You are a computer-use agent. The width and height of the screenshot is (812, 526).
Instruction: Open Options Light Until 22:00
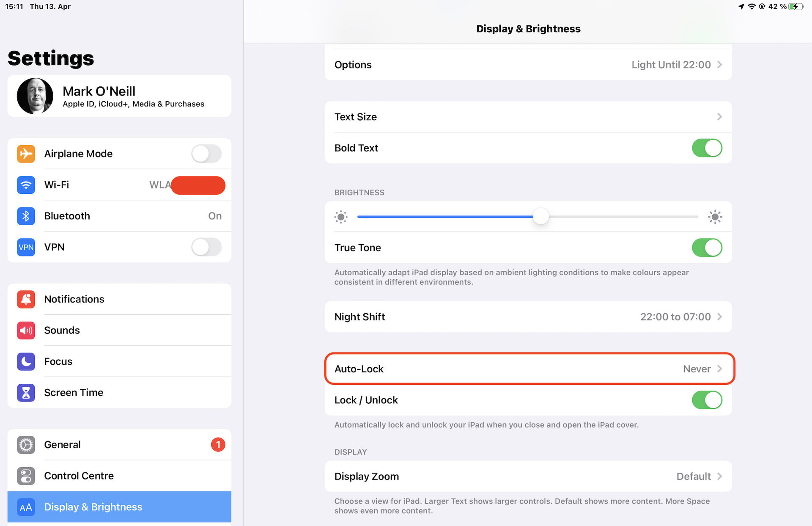coord(528,65)
